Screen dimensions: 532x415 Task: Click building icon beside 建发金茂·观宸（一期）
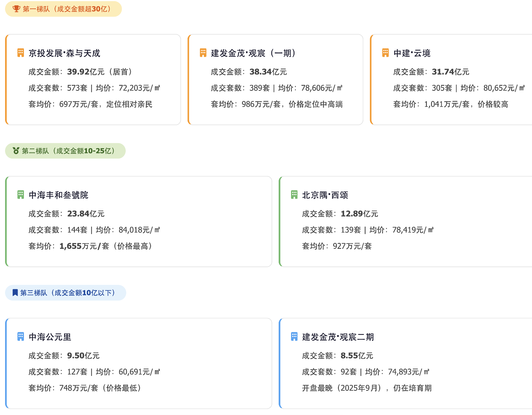click(x=203, y=53)
